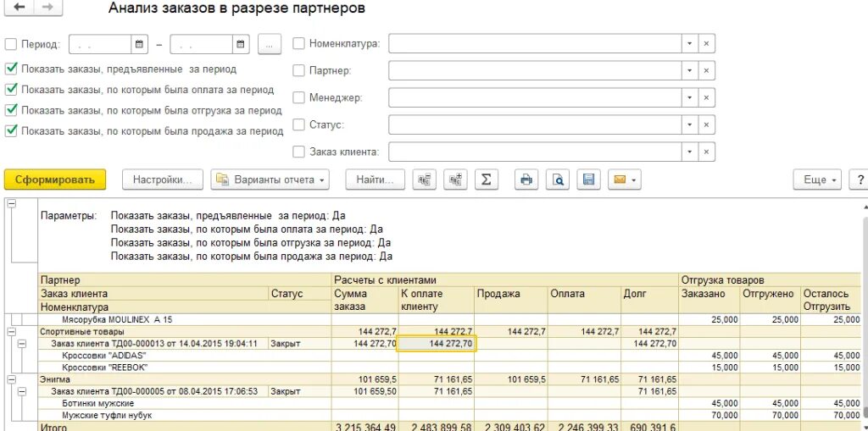
Task: Select the Кроссовки "REEBOK" row
Action: click(449, 367)
